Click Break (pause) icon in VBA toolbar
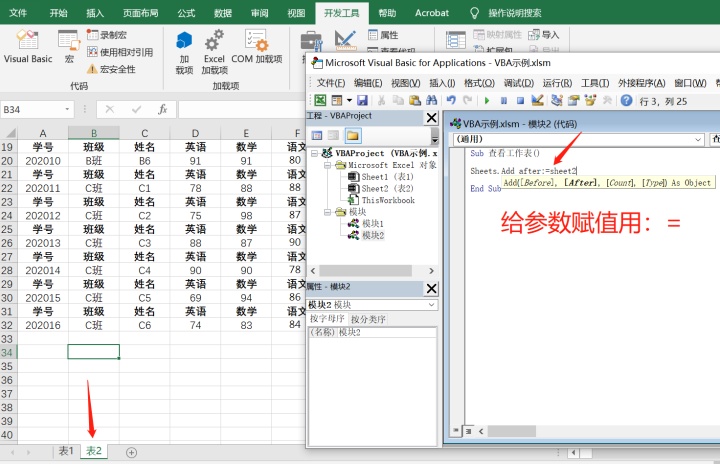The height and width of the screenshot is (464, 720). pos(504,100)
